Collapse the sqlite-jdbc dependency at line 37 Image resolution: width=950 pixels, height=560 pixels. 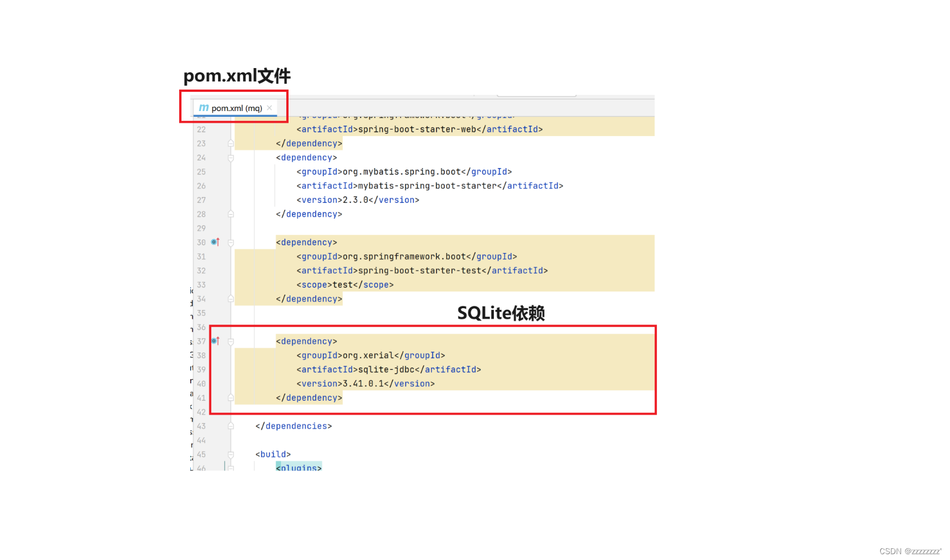(x=231, y=341)
